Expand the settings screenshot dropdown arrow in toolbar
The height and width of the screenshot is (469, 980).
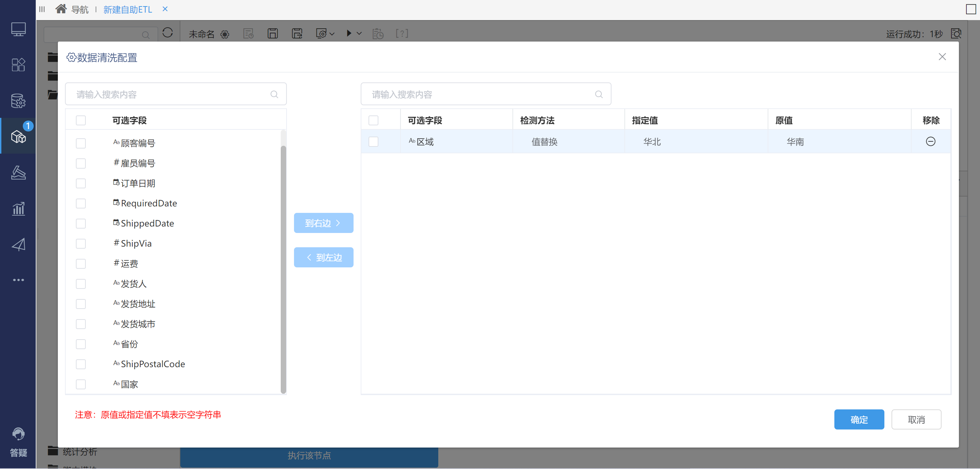[x=332, y=34]
